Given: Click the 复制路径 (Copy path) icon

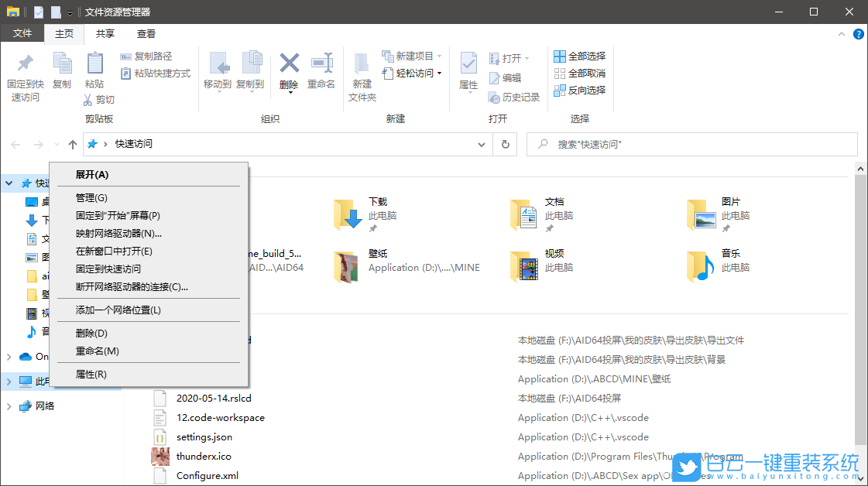Looking at the screenshot, I should [126, 58].
